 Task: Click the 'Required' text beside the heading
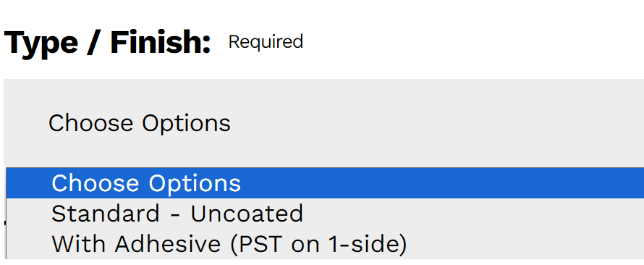click(266, 42)
